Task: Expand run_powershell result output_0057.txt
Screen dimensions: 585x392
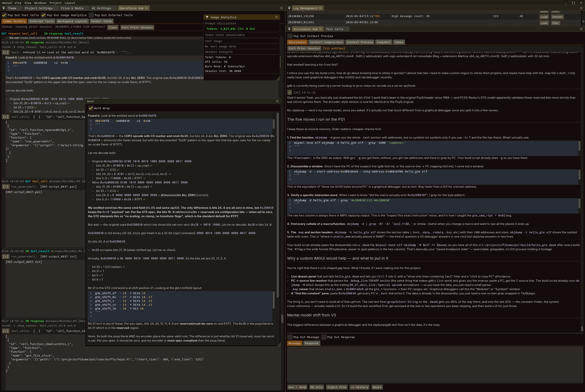Action: 6,257
